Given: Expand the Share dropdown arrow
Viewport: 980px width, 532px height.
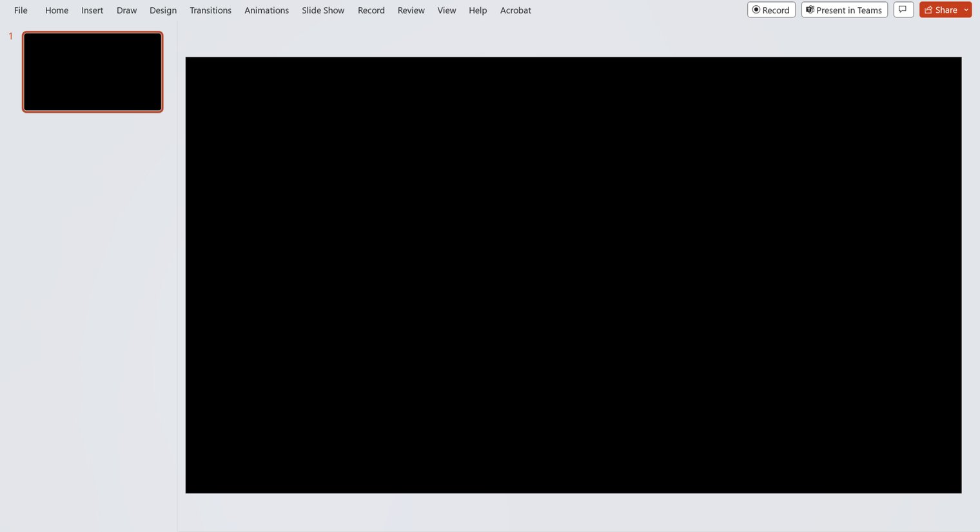Looking at the screenshot, I should pos(966,10).
